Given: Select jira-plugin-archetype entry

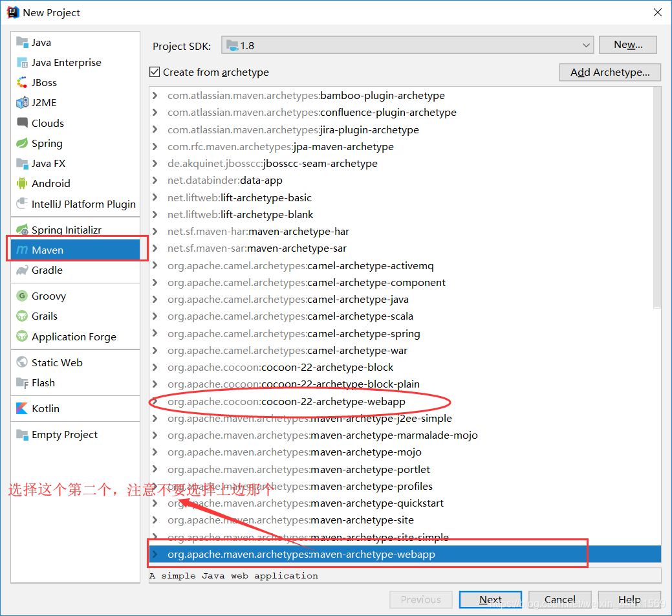Looking at the screenshot, I should point(293,129).
